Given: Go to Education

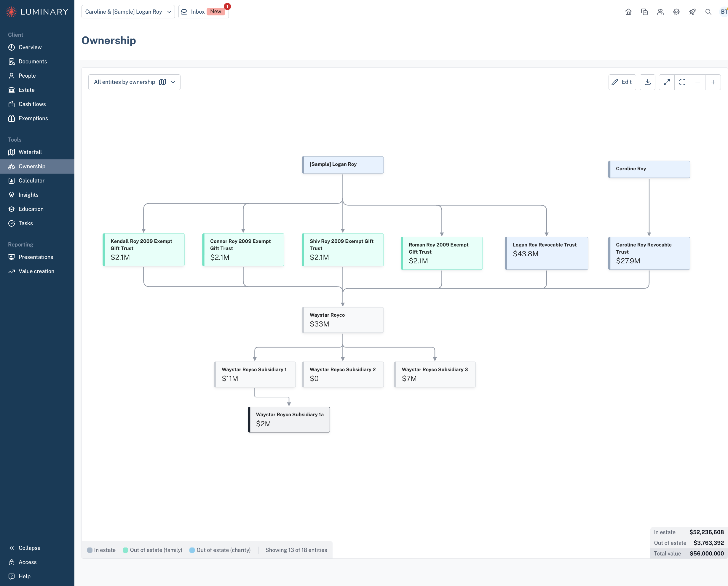Looking at the screenshot, I should (37, 209).
